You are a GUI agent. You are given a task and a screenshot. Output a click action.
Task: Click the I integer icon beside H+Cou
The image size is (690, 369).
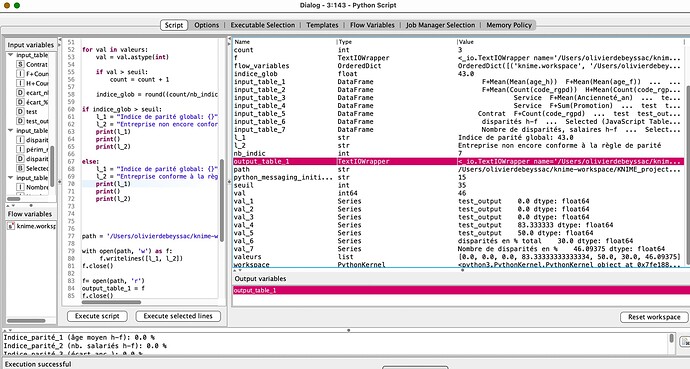(x=20, y=83)
